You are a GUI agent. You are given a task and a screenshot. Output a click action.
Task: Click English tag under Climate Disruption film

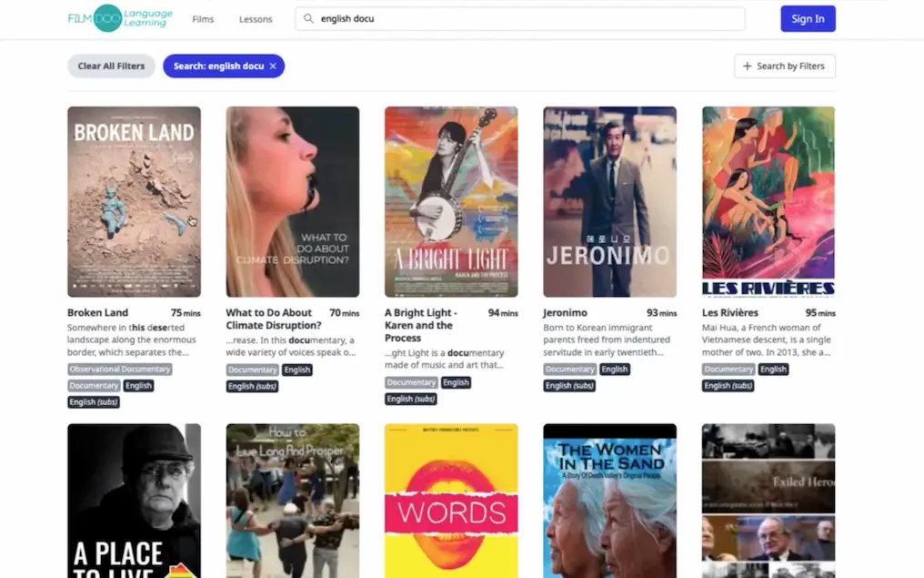click(297, 370)
